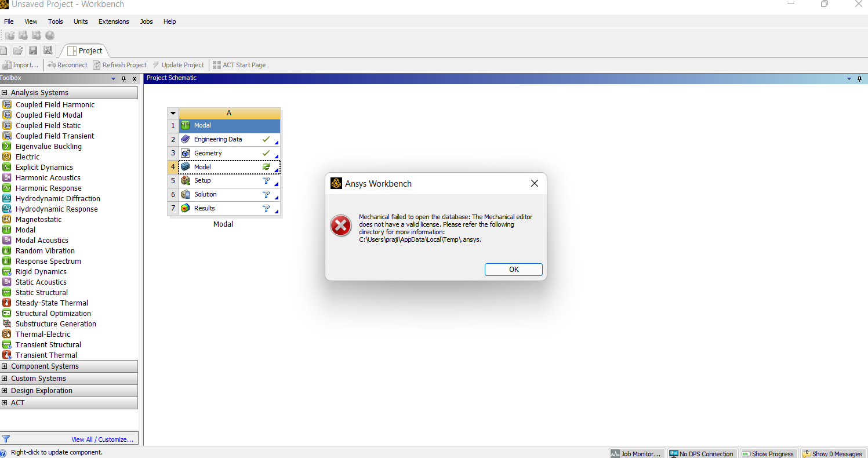868x458 pixels.
Task: Click the Modal icon in Toolbox
Action: [7, 230]
